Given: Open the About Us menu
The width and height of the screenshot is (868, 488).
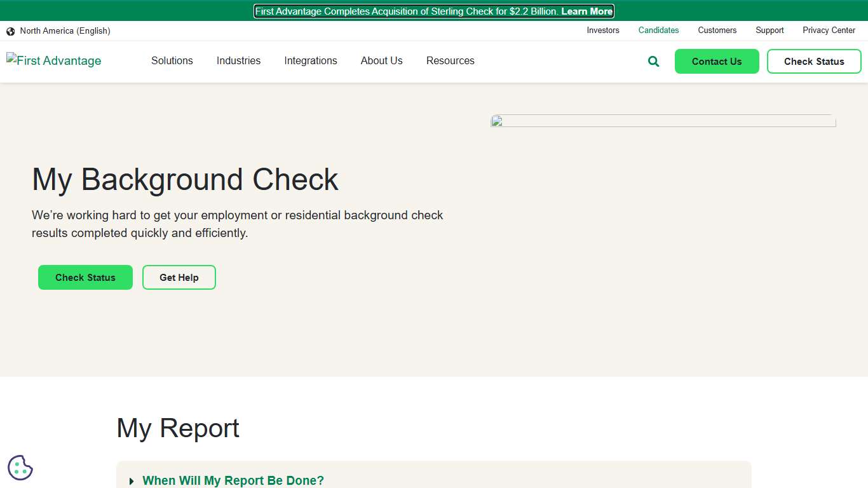Looking at the screenshot, I should pyautogui.click(x=381, y=61).
